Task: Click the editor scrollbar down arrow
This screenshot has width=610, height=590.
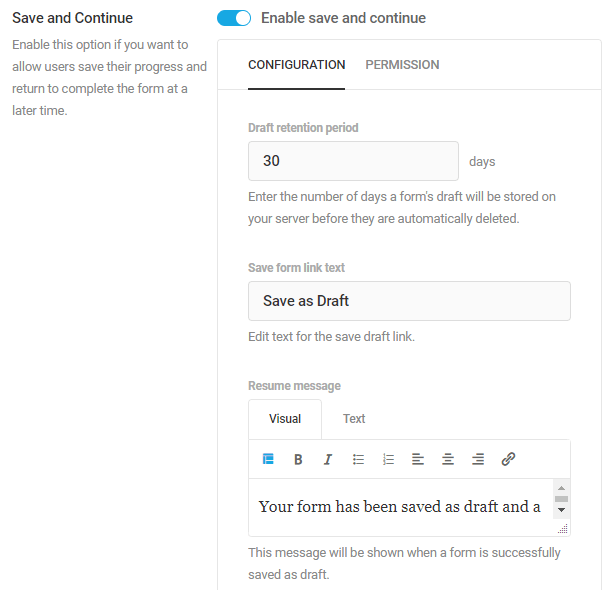Action: tap(561, 510)
